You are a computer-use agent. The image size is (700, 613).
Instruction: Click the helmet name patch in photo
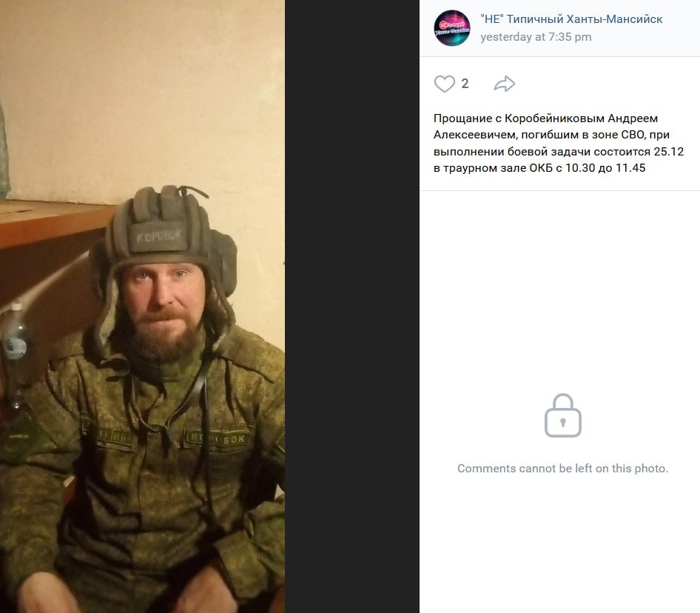[x=158, y=236]
